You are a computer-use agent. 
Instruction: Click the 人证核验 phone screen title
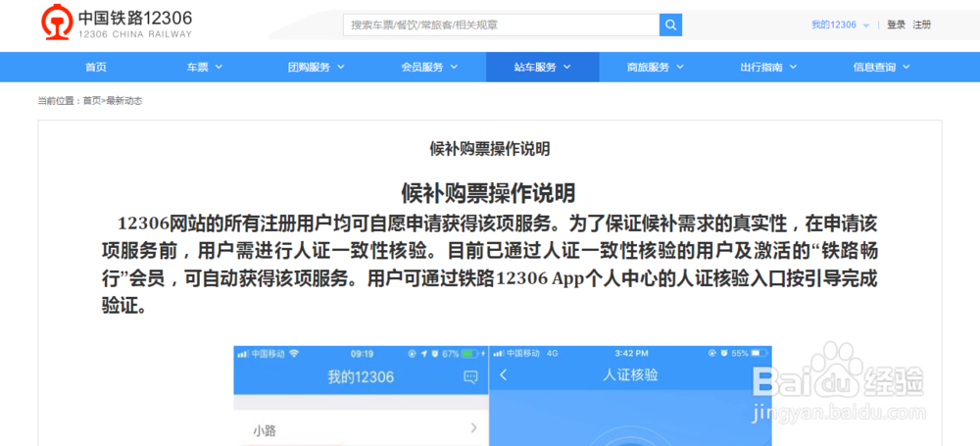[630, 375]
